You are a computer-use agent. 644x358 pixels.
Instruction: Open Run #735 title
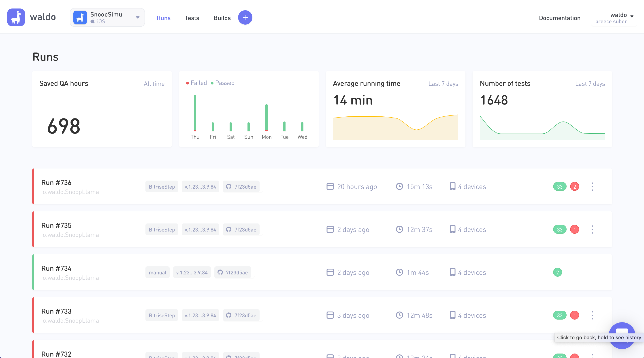(56, 225)
